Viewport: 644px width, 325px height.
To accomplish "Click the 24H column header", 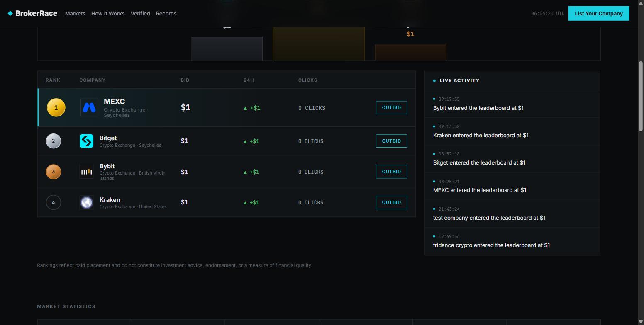I will click(249, 80).
